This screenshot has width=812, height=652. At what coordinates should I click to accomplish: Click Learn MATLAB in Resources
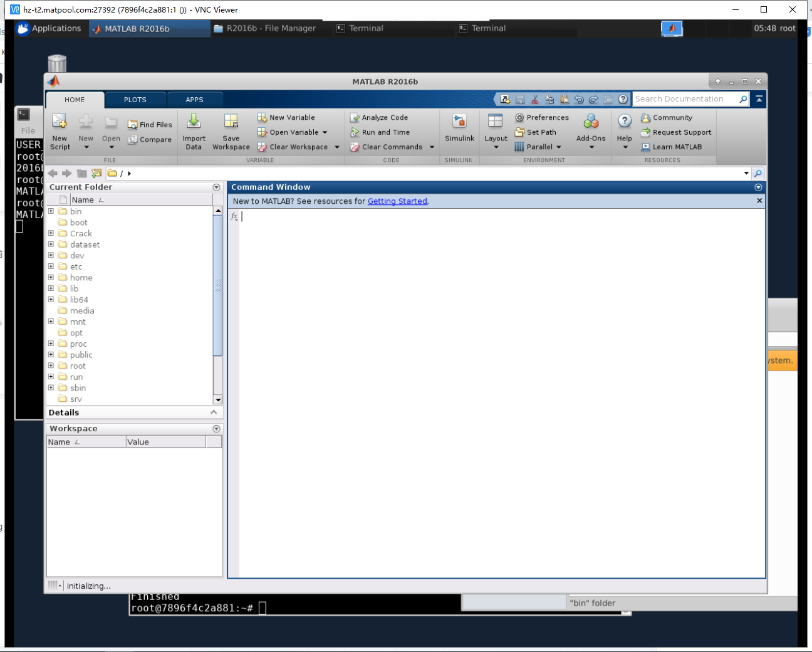pos(671,147)
